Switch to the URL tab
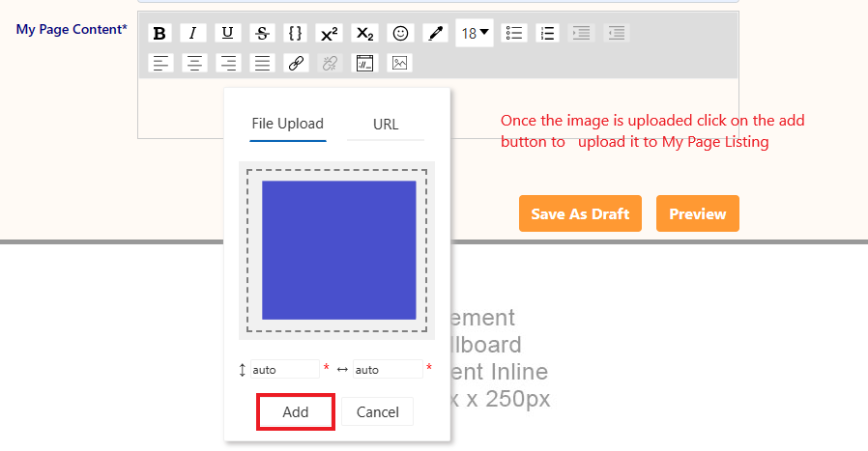 pyautogui.click(x=386, y=124)
